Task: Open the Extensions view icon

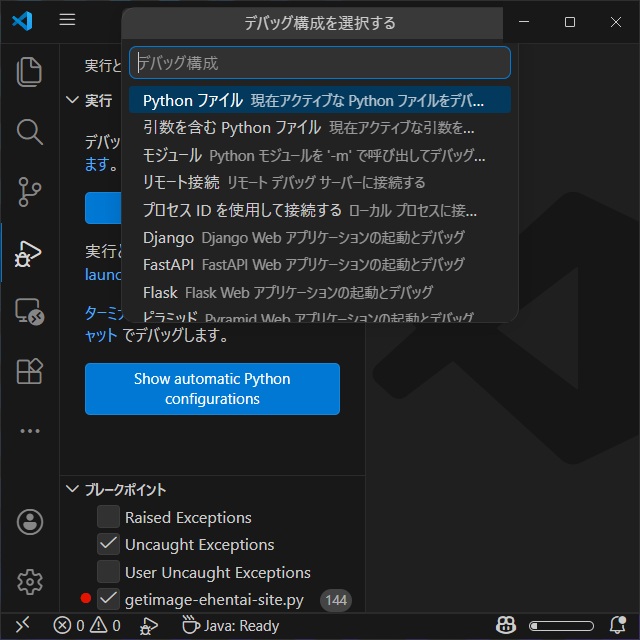Action: 30,371
